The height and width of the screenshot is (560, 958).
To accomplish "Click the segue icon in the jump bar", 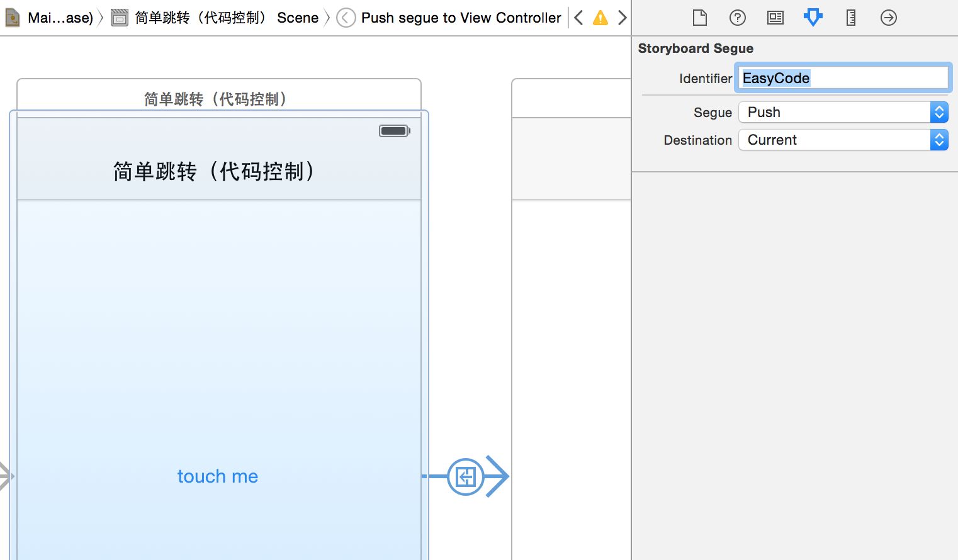I will (x=346, y=18).
